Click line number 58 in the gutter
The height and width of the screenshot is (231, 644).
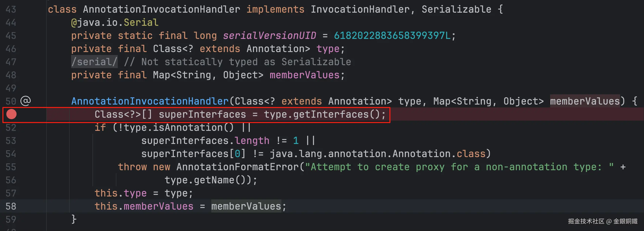[11, 206]
